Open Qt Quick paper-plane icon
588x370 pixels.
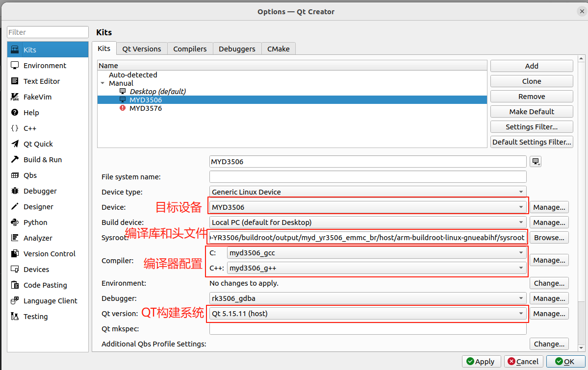click(15, 144)
